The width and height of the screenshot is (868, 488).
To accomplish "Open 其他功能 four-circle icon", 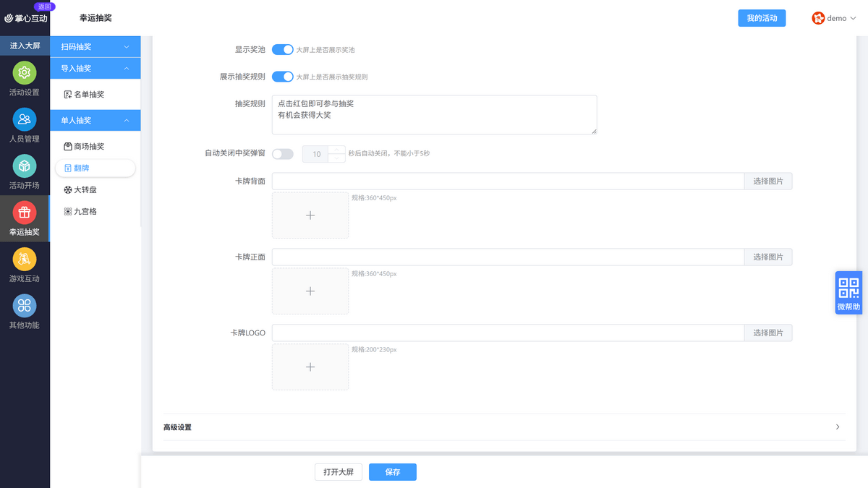I will [25, 306].
